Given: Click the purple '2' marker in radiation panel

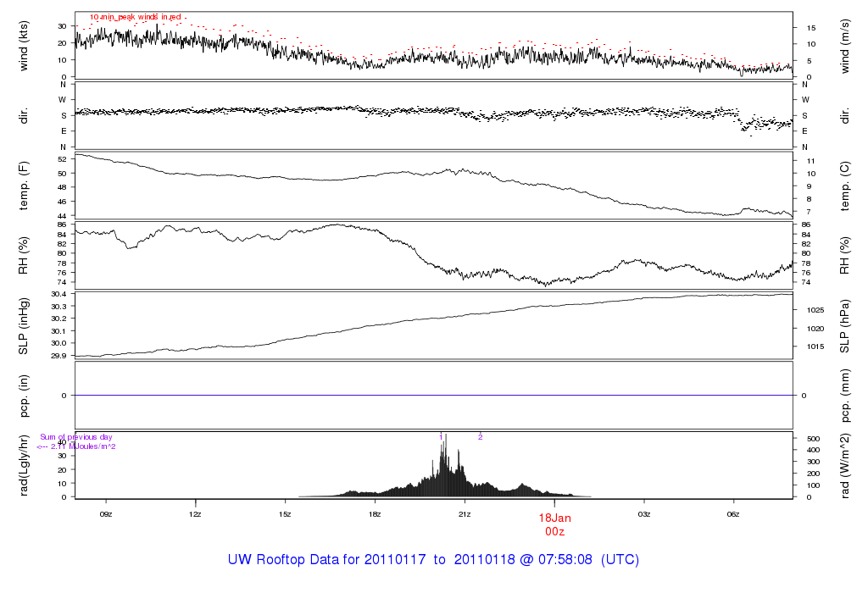Looking at the screenshot, I should click(481, 437).
